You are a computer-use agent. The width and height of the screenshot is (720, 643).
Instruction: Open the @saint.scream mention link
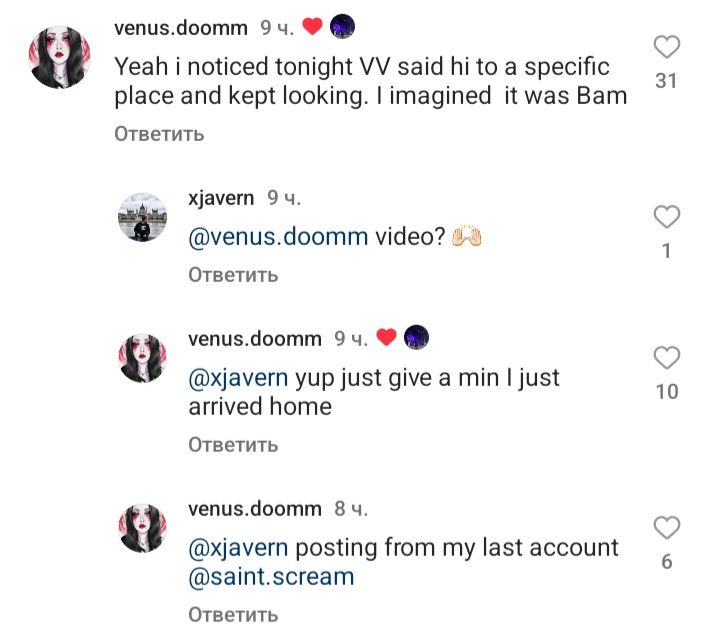tap(271, 577)
